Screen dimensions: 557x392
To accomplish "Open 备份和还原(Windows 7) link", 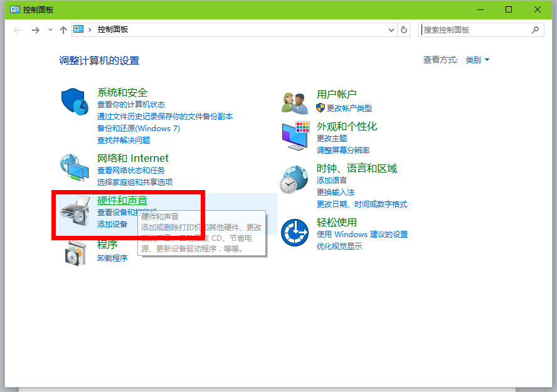I will [x=139, y=129].
